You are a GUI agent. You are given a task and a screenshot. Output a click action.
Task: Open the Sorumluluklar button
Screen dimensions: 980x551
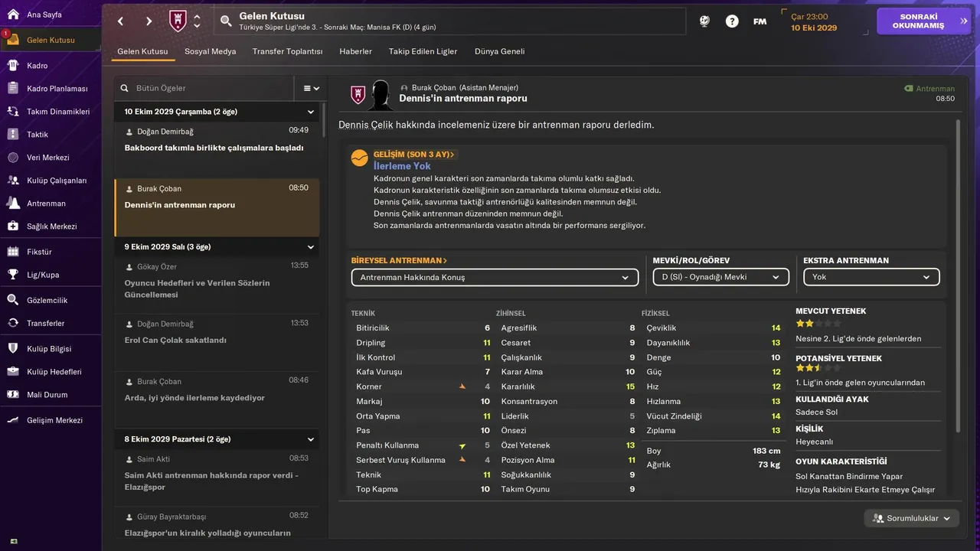tap(911, 518)
